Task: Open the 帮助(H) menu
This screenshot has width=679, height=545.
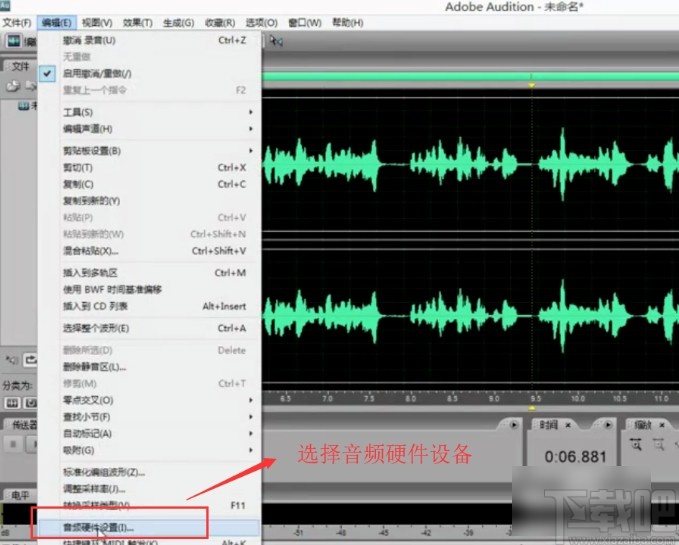Action: 347,23
